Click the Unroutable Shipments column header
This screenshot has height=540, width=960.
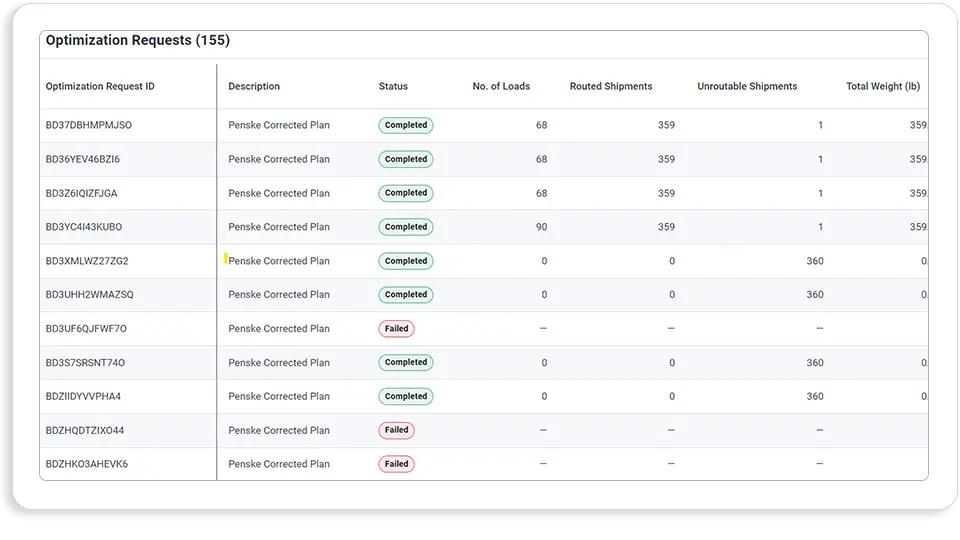747,87
